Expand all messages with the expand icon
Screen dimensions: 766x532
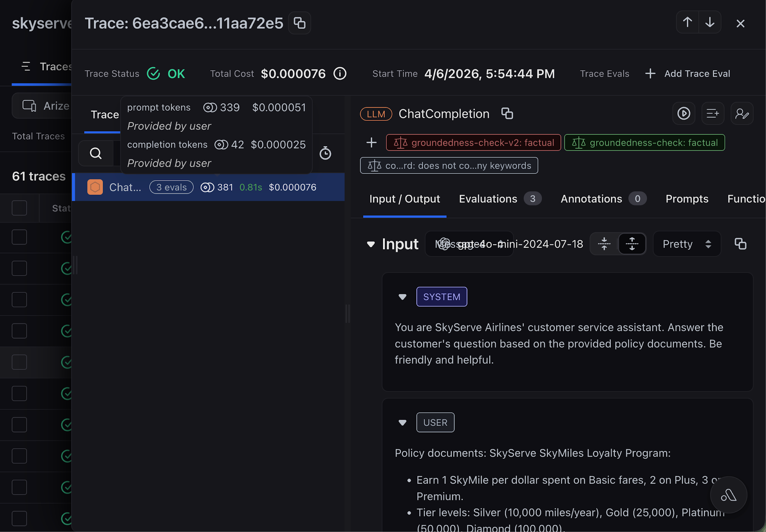pyautogui.click(x=632, y=244)
